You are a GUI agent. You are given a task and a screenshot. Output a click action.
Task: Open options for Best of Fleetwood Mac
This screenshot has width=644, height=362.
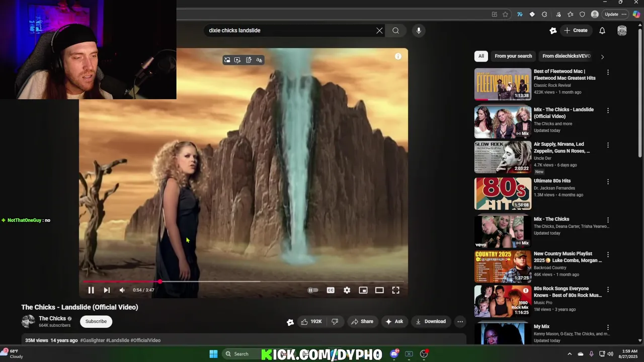point(608,72)
